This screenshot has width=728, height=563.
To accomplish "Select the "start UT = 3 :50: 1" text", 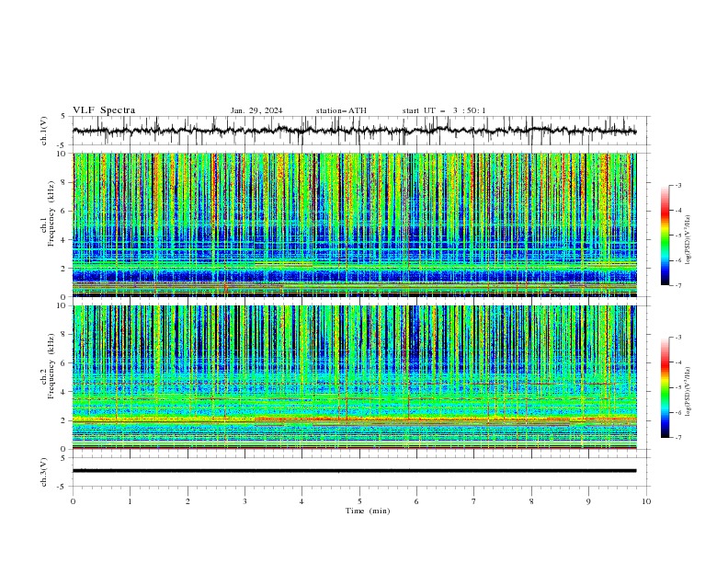I will tap(444, 110).
